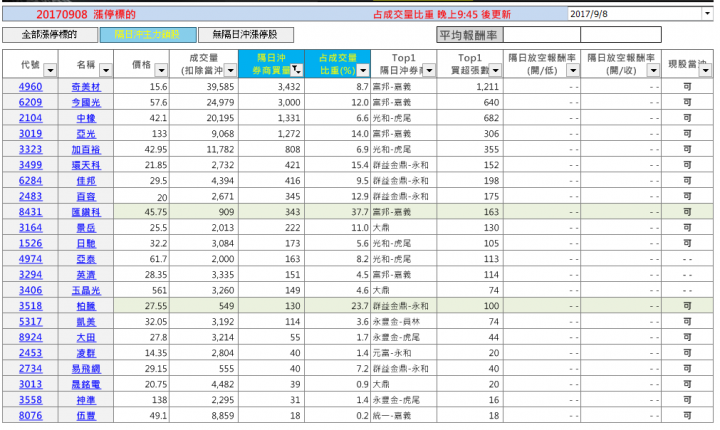Open stock code link 5317
The image size is (720, 430).
[30, 322]
